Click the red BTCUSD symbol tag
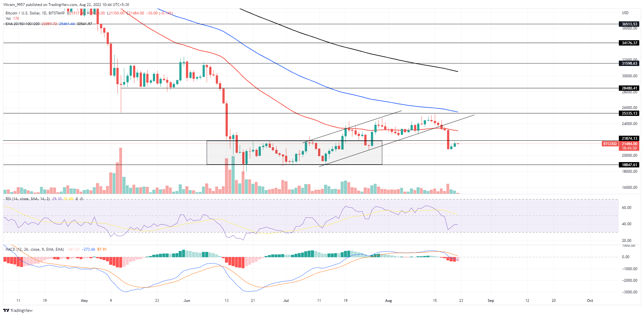This screenshot has width=644, height=316. tap(610, 144)
